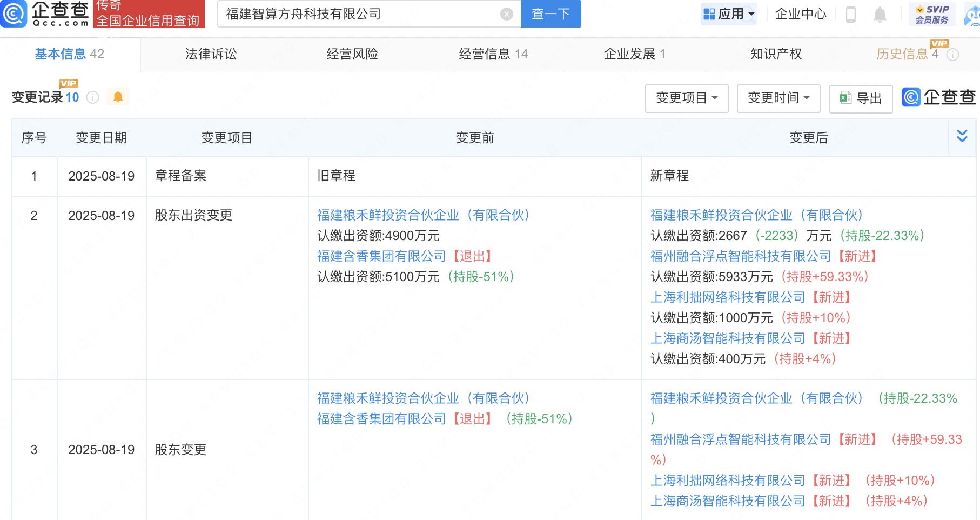Screen dimensions: 980x520
Task: Click the 认缴出资额:4900万元 text
Action: [378, 236]
